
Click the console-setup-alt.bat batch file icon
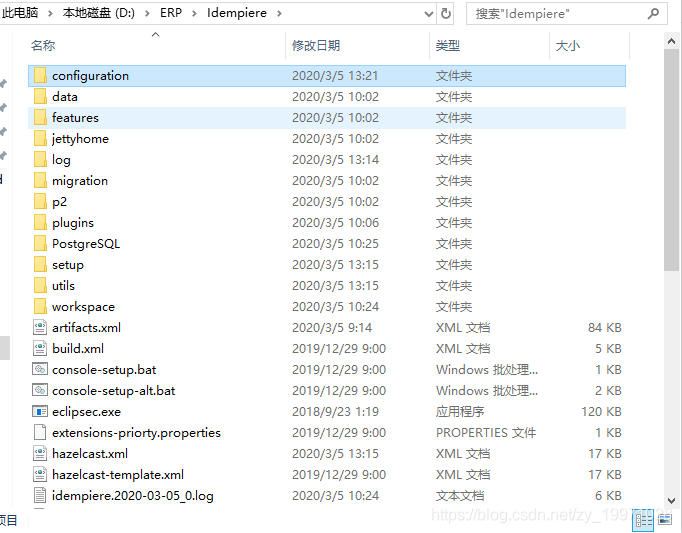click(40, 390)
